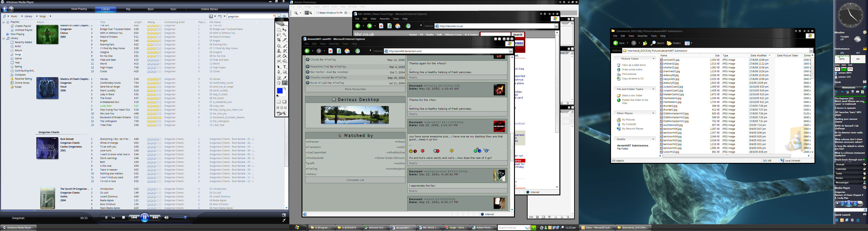Image resolution: width=868 pixels, height=231 pixels.
Task: Click the BBC Search button
Action: [518, 35]
